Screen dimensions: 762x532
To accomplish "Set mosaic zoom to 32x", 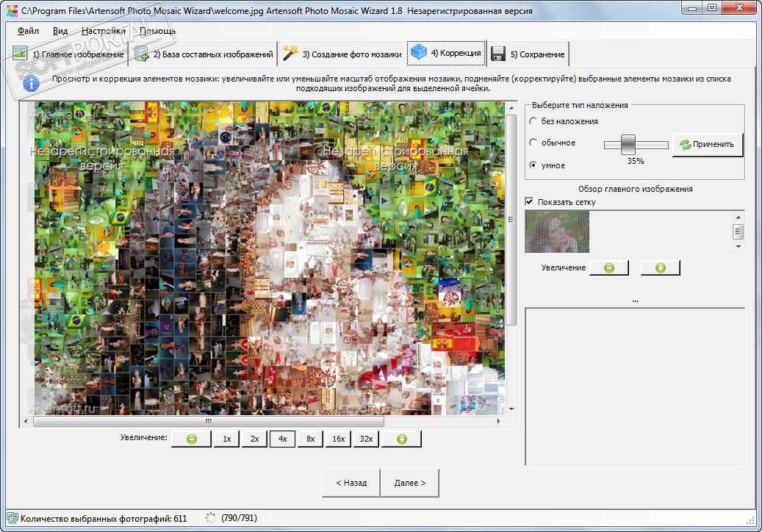I will pos(366,439).
